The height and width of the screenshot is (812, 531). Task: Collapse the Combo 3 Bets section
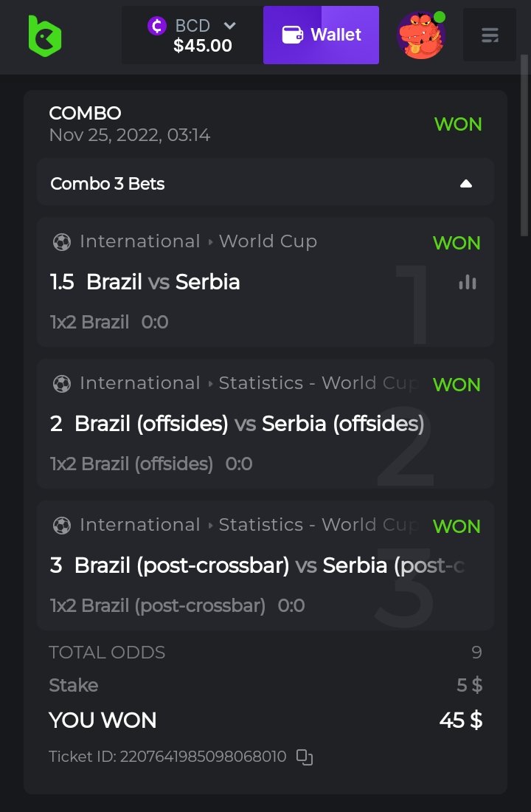click(x=465, y=184)
